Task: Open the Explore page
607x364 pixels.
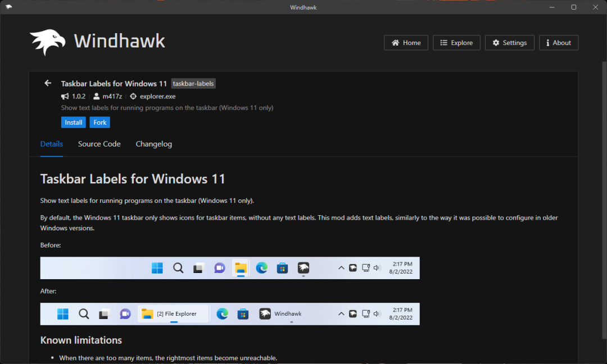Action: coord(456,43)
